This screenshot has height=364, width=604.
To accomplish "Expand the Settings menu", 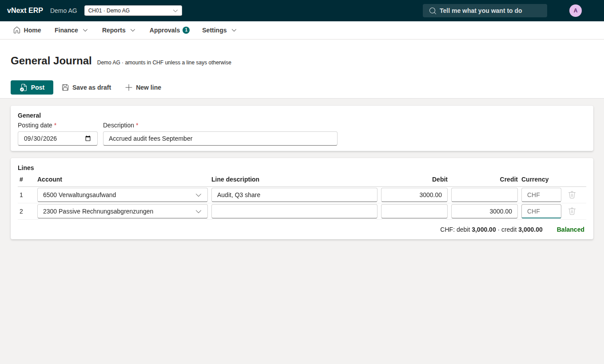I will click(219, 30).
